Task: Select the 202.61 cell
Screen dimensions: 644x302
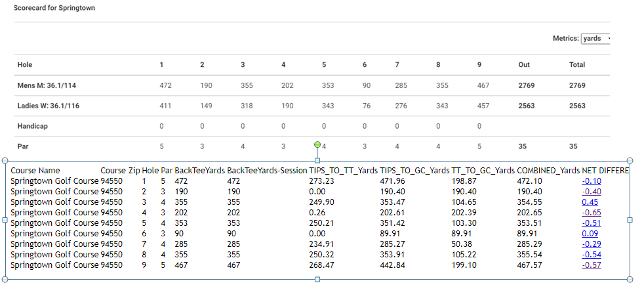Action: coord(393,213)
